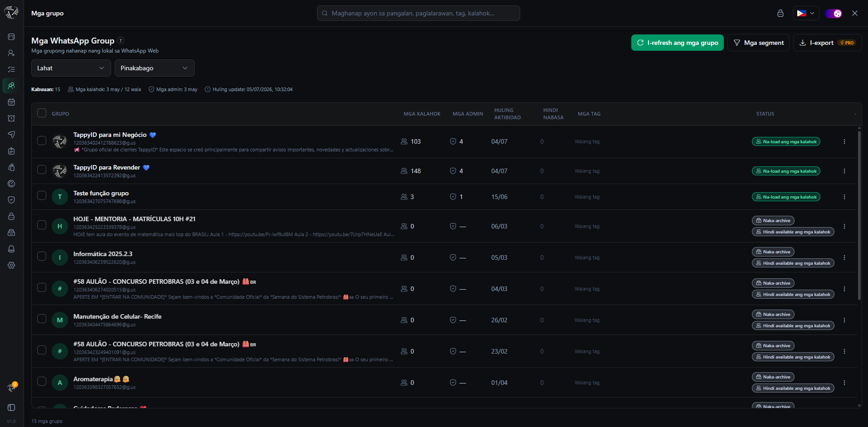The width and height of the screenshot is (868, 427).
Task: Toggle the dark mode theme switch
Action: point(834,13)
